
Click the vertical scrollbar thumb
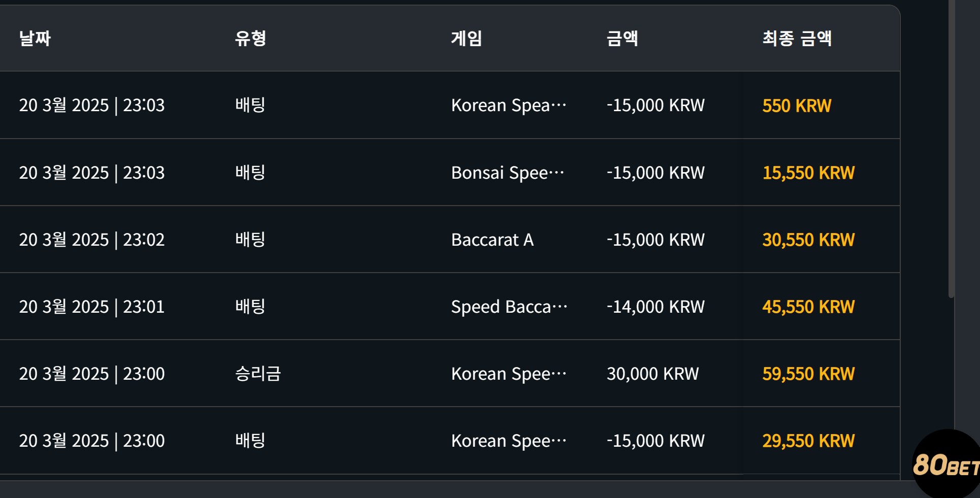click(952, 149)
